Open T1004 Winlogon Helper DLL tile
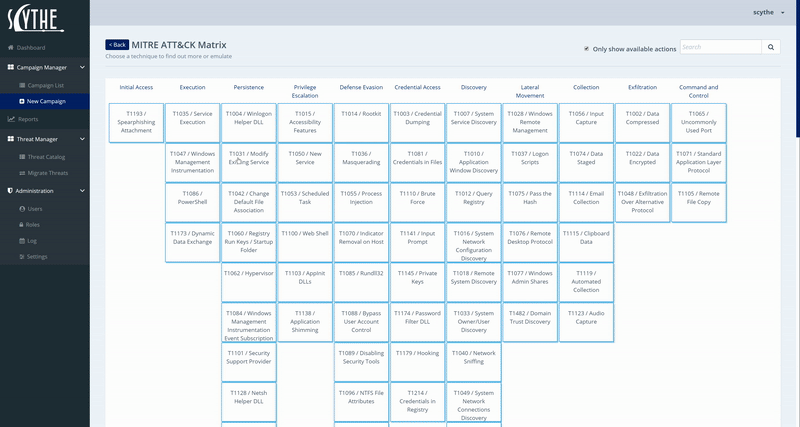This screenshot has width=800, height=427. 249,123
